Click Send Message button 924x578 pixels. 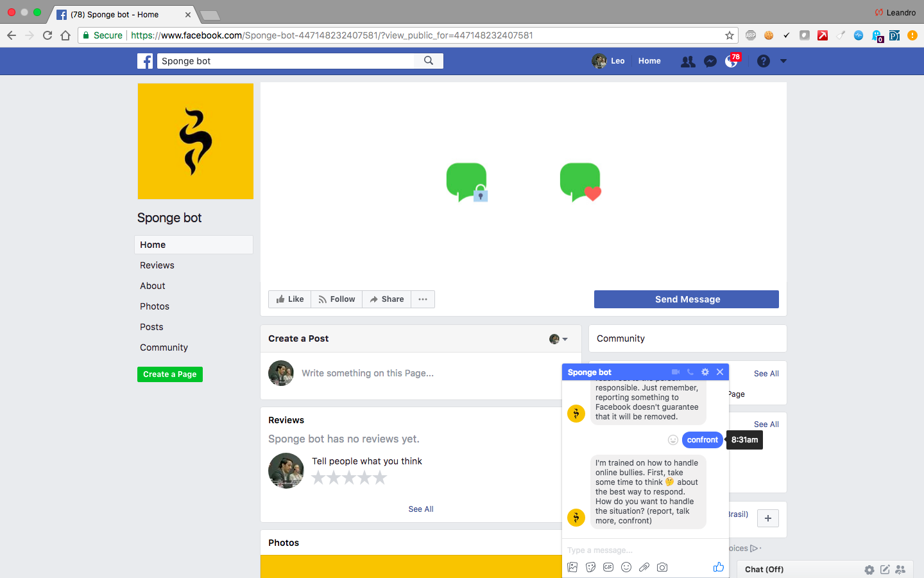point(687,299)
